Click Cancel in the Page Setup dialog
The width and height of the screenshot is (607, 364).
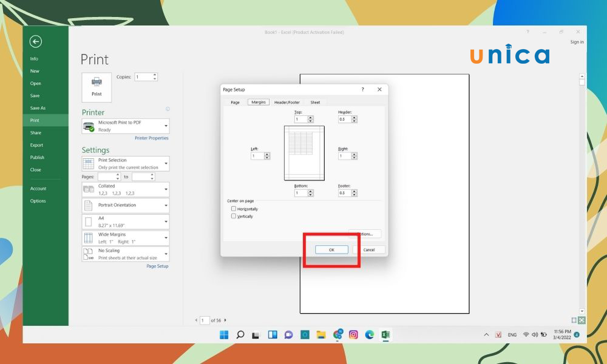tap(369, 250)
